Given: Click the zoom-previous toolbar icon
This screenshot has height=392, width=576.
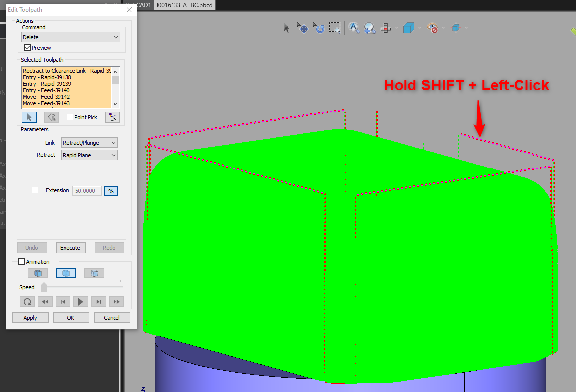Looking at the screenshot, I should (x=369, y=28).
